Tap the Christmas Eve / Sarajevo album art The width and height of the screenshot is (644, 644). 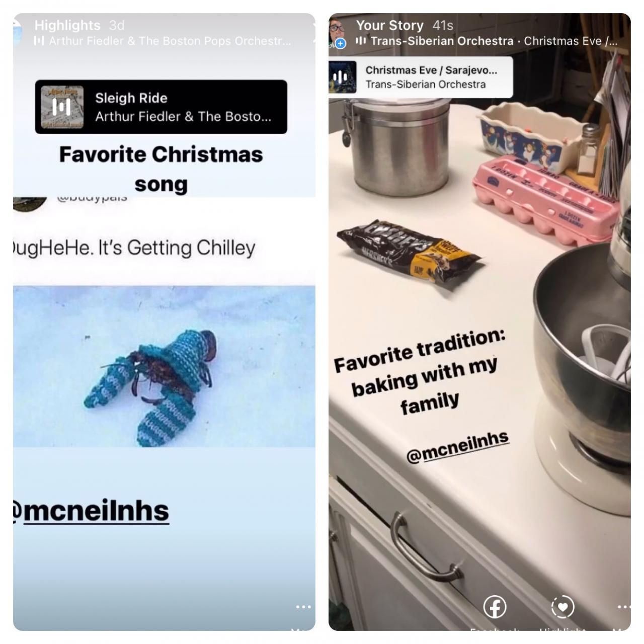(343, 77)
